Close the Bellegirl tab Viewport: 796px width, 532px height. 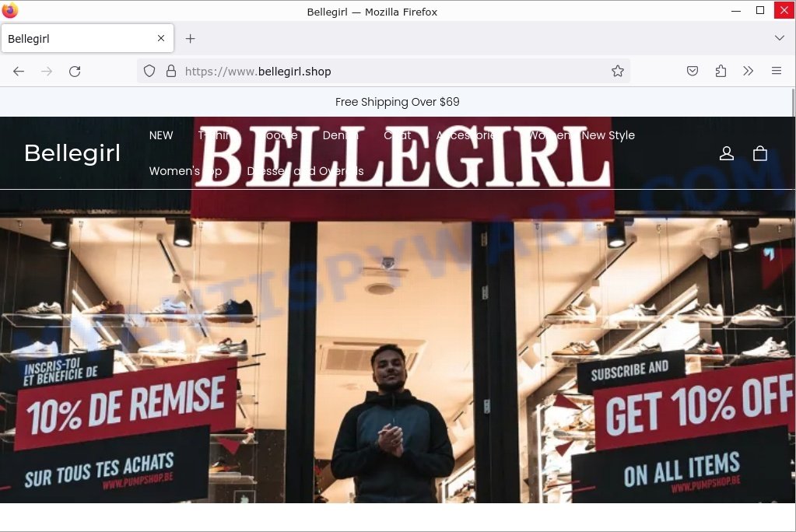[161, 38]
